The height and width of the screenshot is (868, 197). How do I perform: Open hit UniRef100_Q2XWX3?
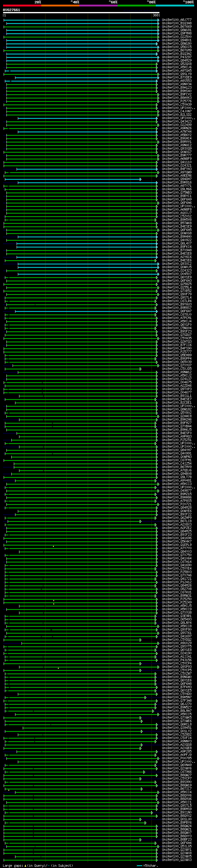click(176, 860)
